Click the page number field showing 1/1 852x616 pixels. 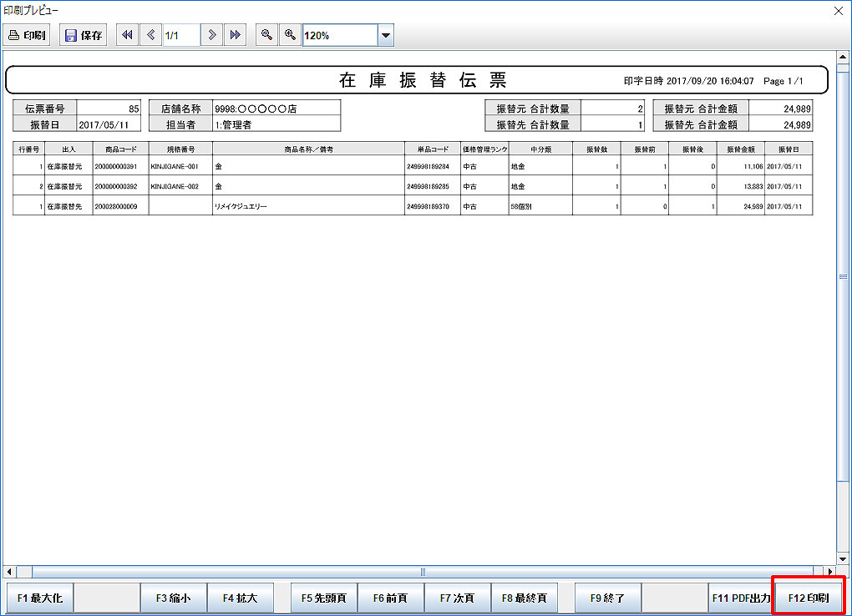pyautogui.click(x=180, y=35)
